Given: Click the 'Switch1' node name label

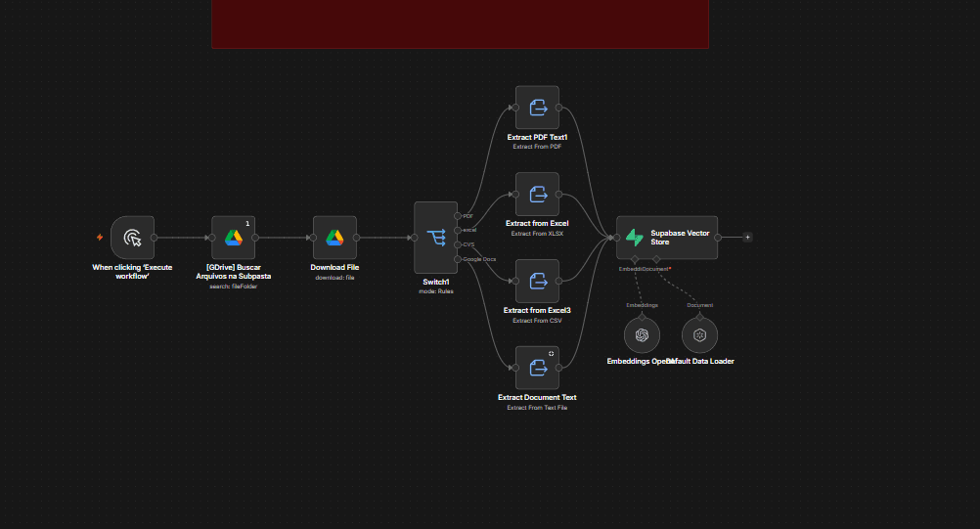Looking at the screenshot, I should (435, 283).
